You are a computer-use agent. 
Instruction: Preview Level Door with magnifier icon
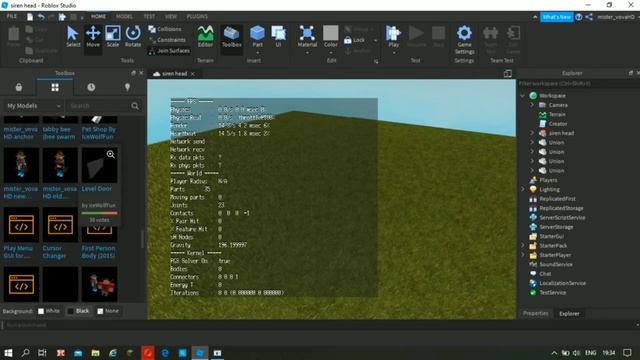[111, 154]
